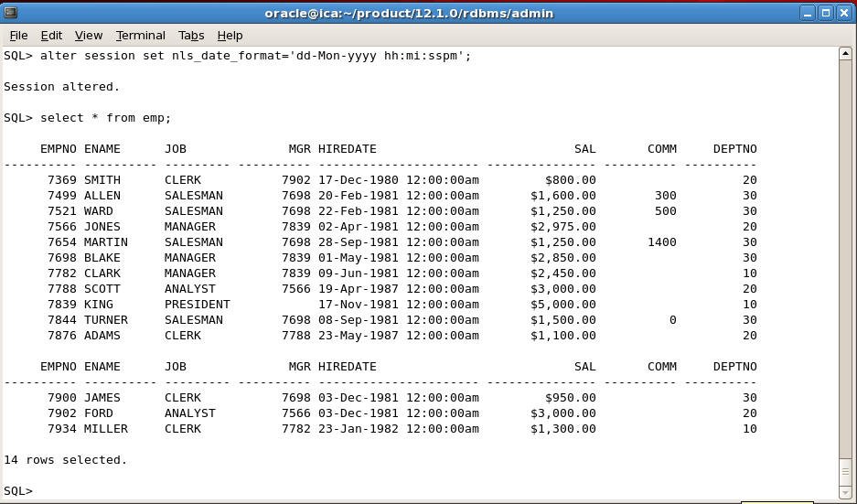Screen dimensions: 857x504
Task: Click the scrollbar down arrow
Action: coord(845,492)
